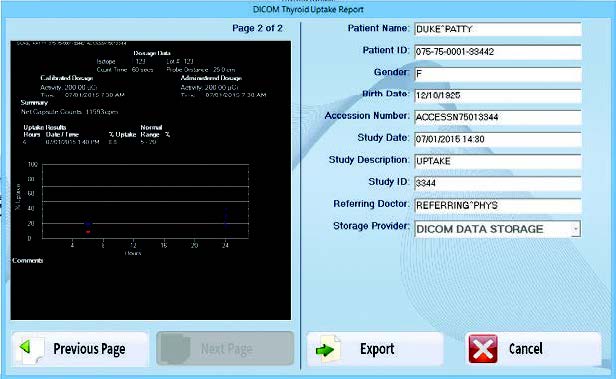Click the Referring Doctor label

(x=371, y=204)
